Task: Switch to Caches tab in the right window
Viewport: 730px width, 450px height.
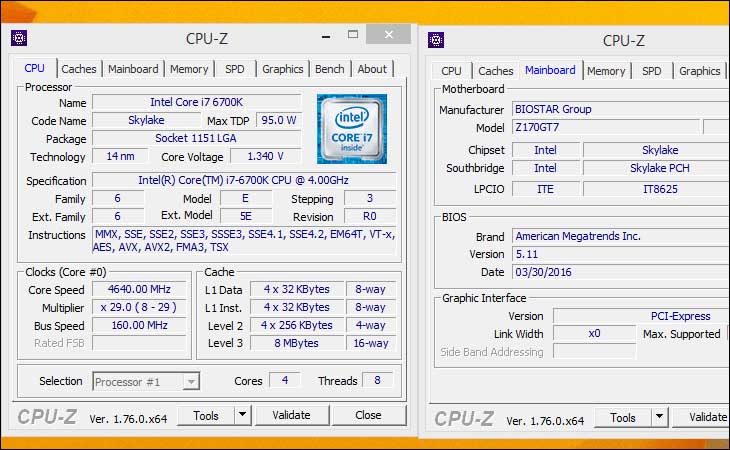Action: (x=495, y=71)
